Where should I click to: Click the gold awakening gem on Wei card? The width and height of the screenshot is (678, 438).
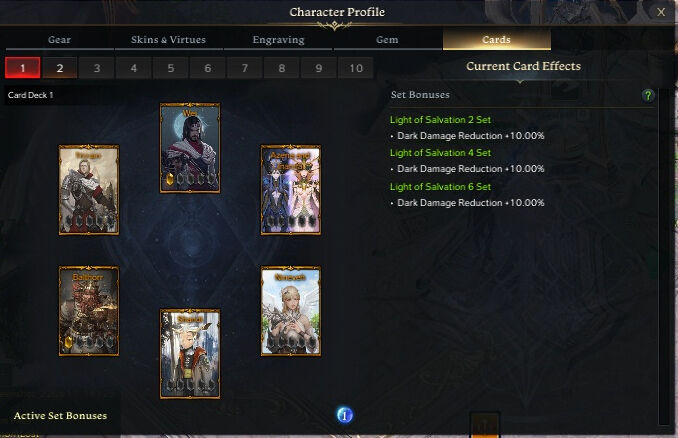(x=170, y=179)
